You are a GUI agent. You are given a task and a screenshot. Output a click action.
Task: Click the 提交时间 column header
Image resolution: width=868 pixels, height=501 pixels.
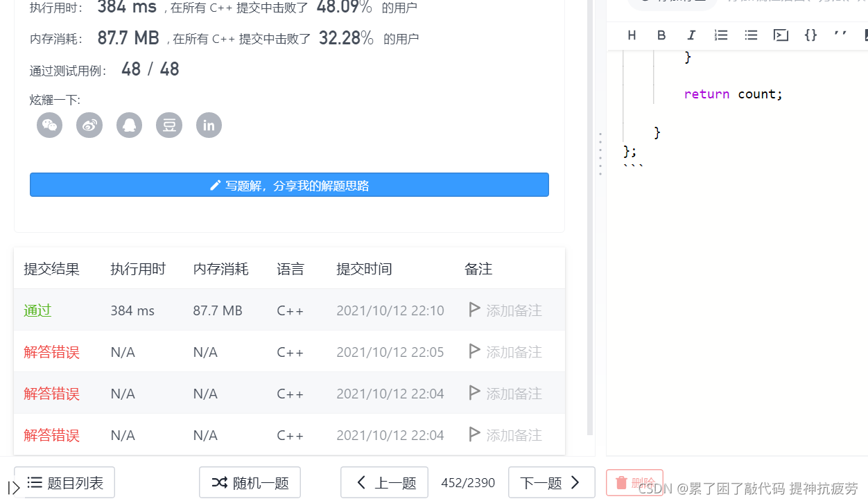364,269
